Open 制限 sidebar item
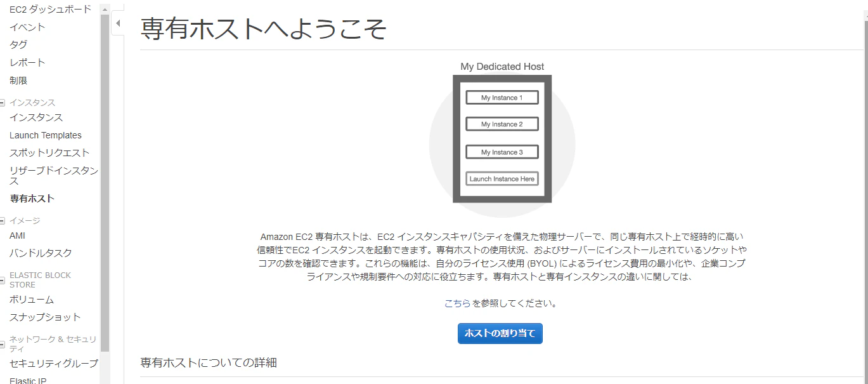 (18, 81)
